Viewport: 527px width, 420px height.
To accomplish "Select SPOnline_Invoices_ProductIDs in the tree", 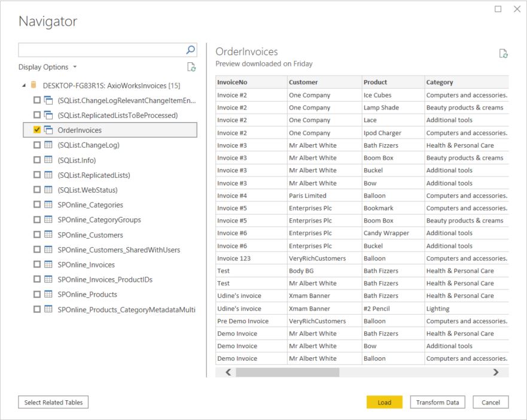I will point(105,279).
